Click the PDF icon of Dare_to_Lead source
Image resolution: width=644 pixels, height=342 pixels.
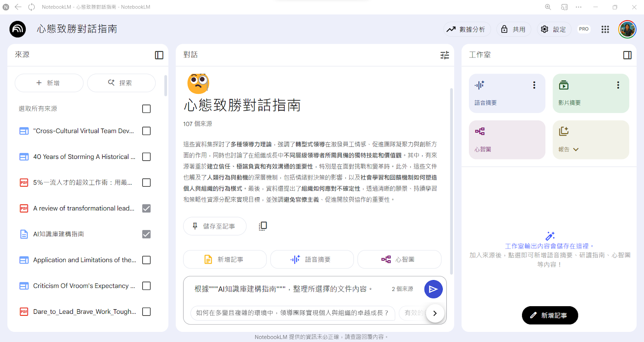pos(24,311)
